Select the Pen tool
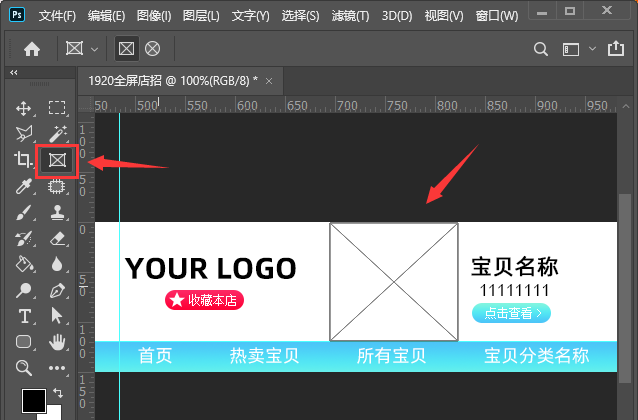 click(57, 291)
